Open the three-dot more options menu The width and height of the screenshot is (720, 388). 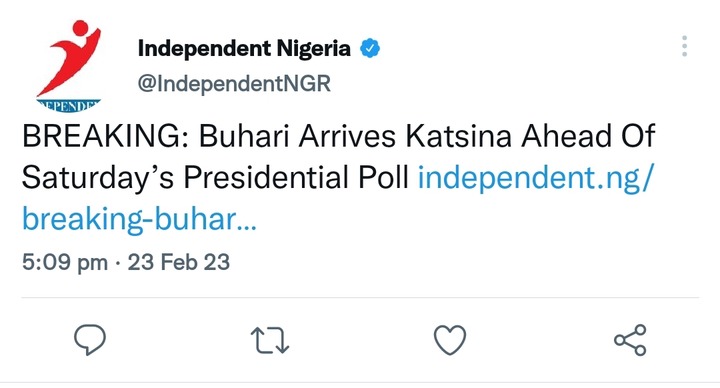click(684, 46)
